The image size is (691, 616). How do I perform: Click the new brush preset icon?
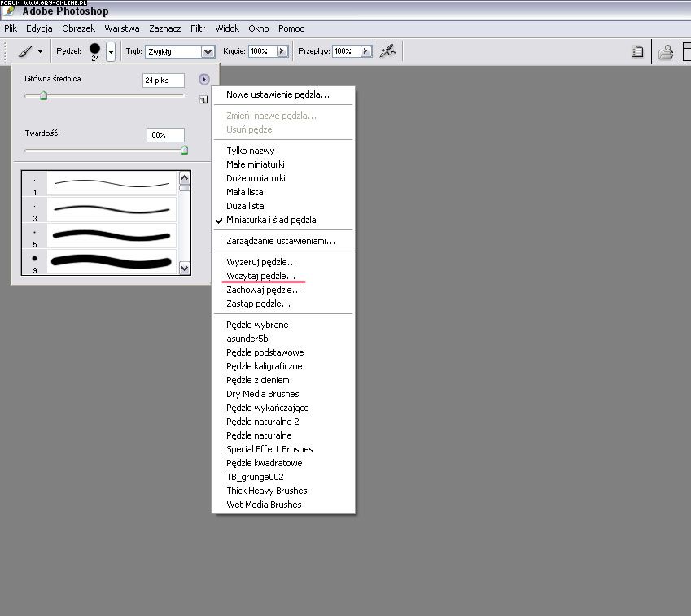203,99
